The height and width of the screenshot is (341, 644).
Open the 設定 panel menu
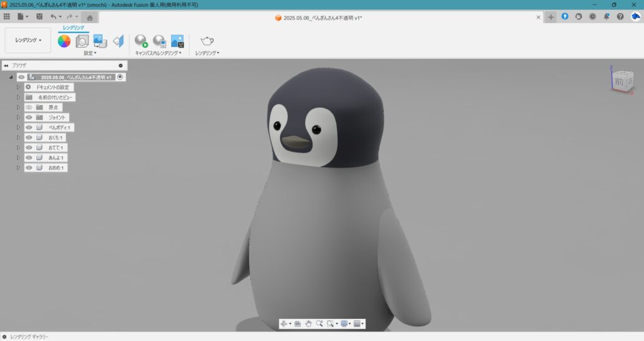(90, 53)
